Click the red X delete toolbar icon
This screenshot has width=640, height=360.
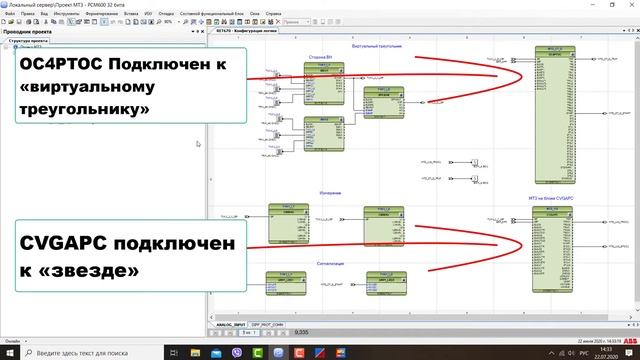(278, 22)
